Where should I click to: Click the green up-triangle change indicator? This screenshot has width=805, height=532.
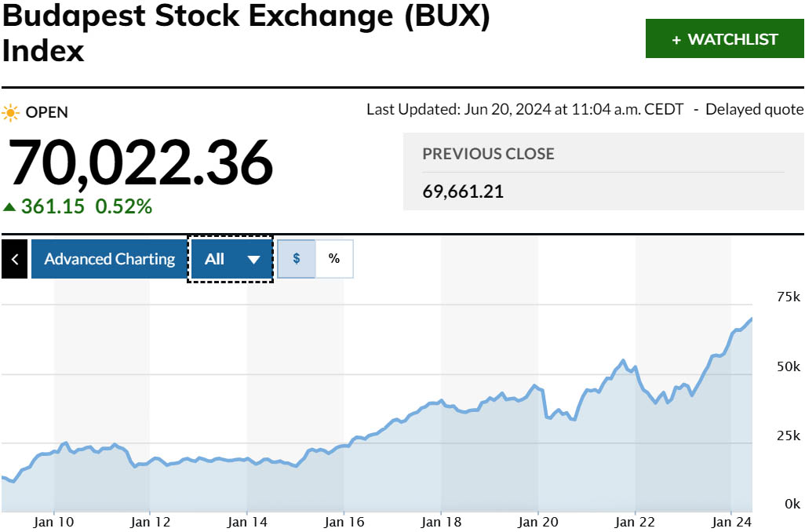(9, 207)
